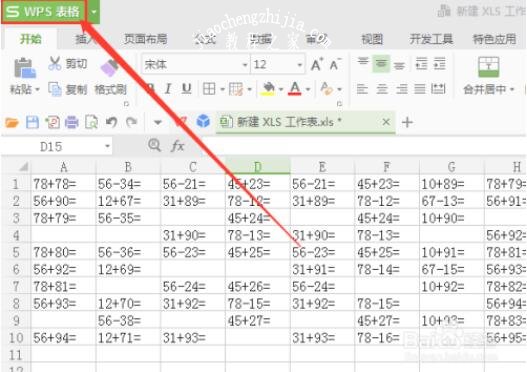527x372 pixels.
Task: Expand the fill color dropdown arrow
Action: click(x=281, y=89)
